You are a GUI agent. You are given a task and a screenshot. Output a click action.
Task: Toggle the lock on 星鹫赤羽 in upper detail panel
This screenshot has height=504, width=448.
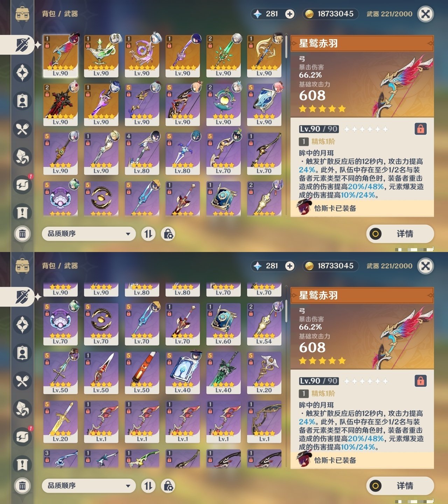click(420, 129)
